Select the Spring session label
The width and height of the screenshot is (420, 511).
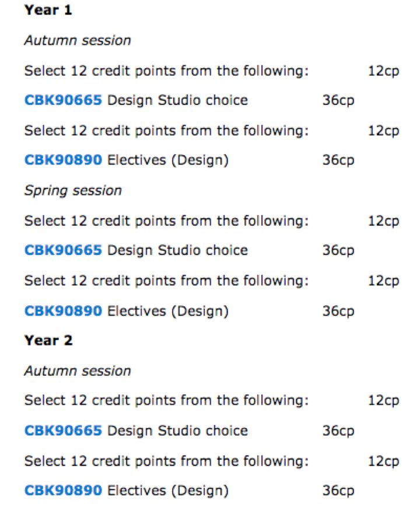point(73,191)
